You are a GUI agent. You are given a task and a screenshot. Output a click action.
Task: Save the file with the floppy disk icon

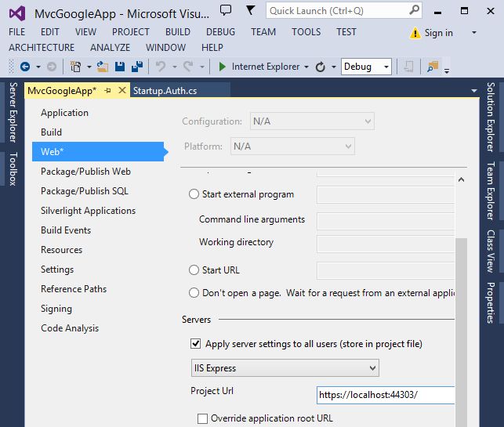120,67
